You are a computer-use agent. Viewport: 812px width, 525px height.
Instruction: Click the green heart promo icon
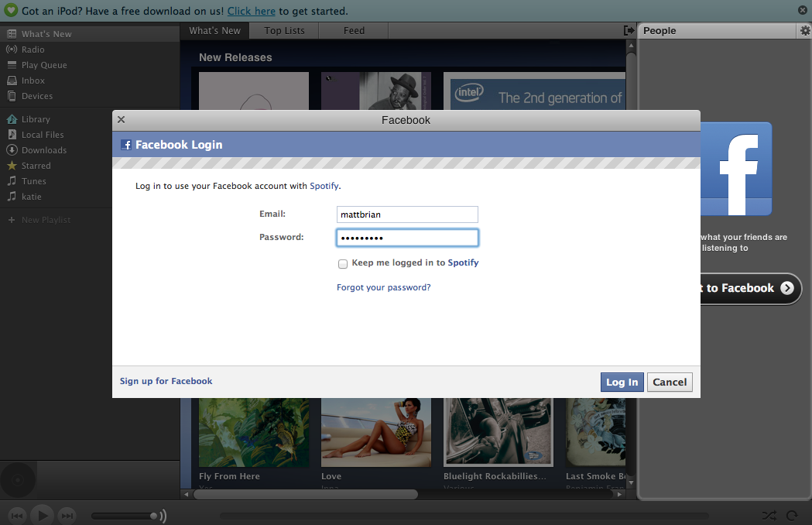[11, 10]
